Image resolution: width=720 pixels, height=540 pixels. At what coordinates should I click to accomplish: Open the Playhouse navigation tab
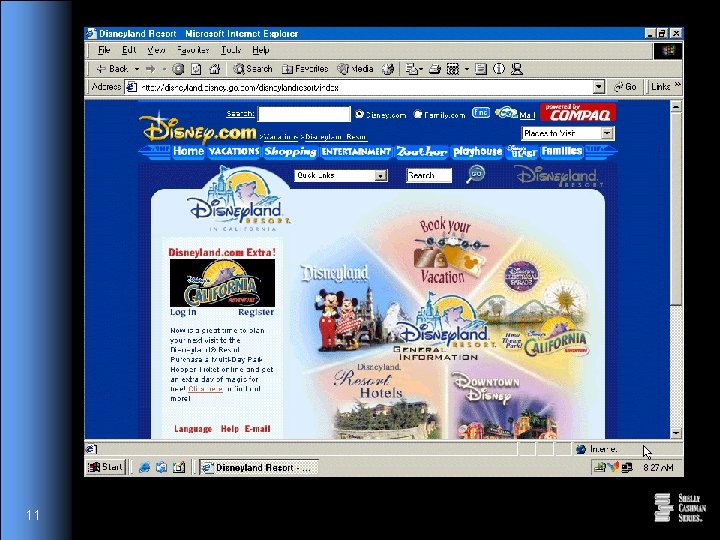pos(477,152)
